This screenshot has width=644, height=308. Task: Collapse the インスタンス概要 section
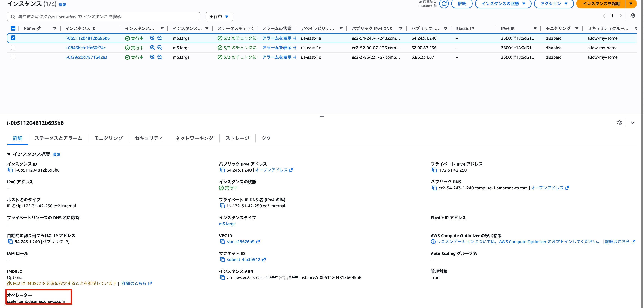coord(9,154)
